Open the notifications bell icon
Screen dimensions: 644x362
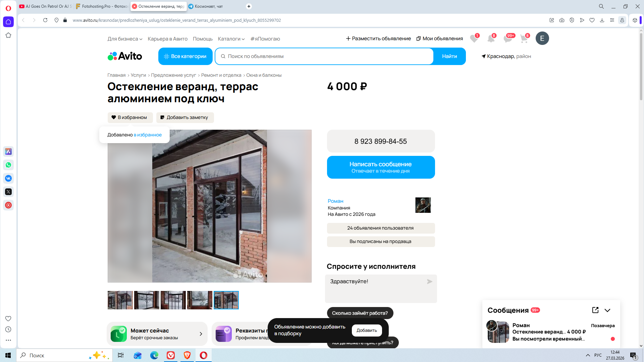click(491, 39)
